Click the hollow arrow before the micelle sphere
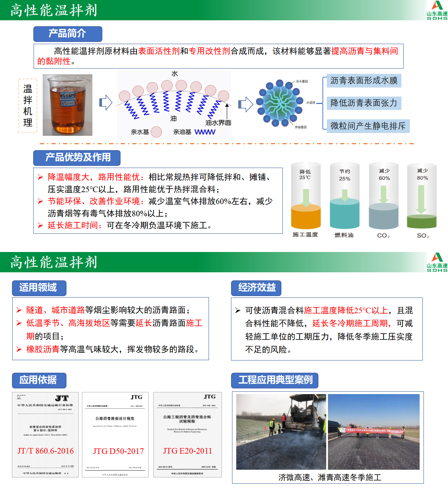448x504 pixels. 246,104
